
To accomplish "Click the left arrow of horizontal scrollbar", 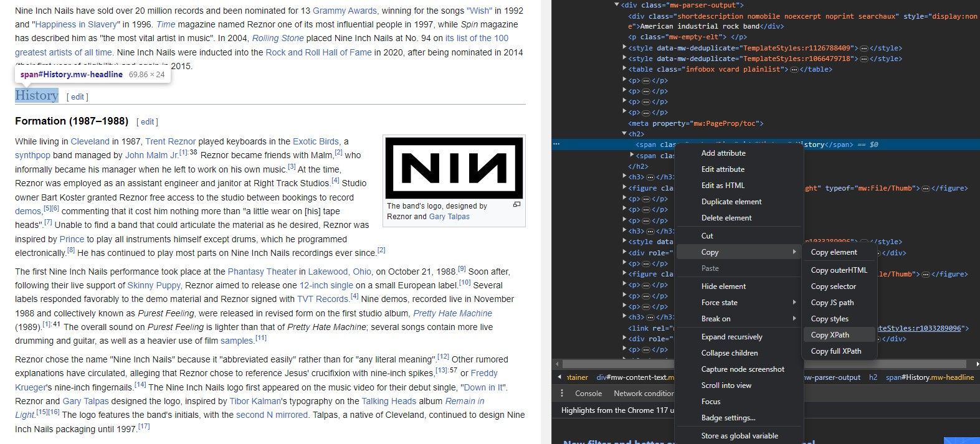I will click(557, 364).
